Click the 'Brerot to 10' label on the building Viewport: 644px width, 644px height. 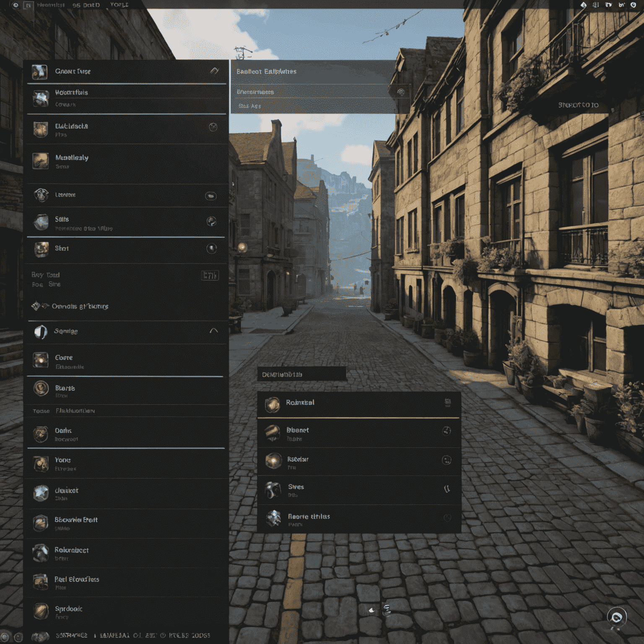coord(578,105)
